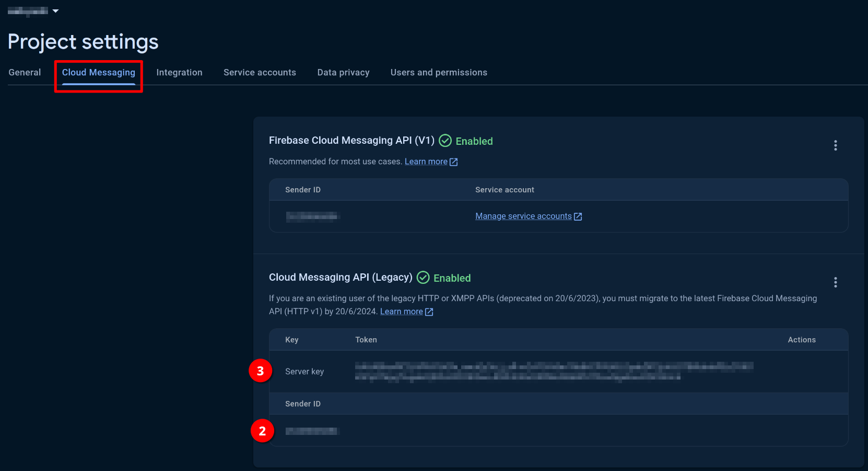Viewport: 868px width, 471px height.
Task: Click the Cloud Messaging API (Legacy) heading
Action: click(x=341, y=278)
